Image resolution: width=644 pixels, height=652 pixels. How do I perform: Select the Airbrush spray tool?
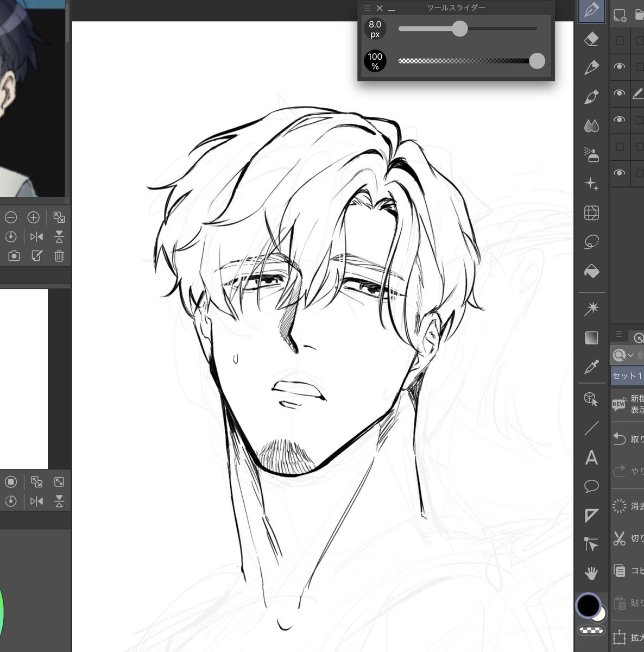point(591,154)
